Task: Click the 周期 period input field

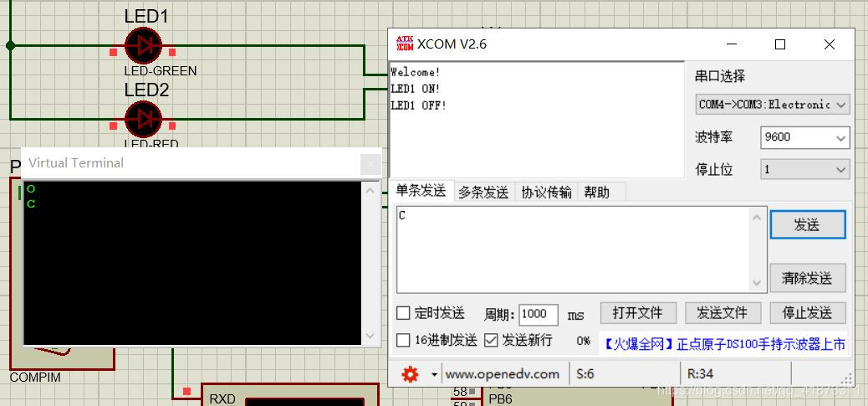Action: pos(538,314)
